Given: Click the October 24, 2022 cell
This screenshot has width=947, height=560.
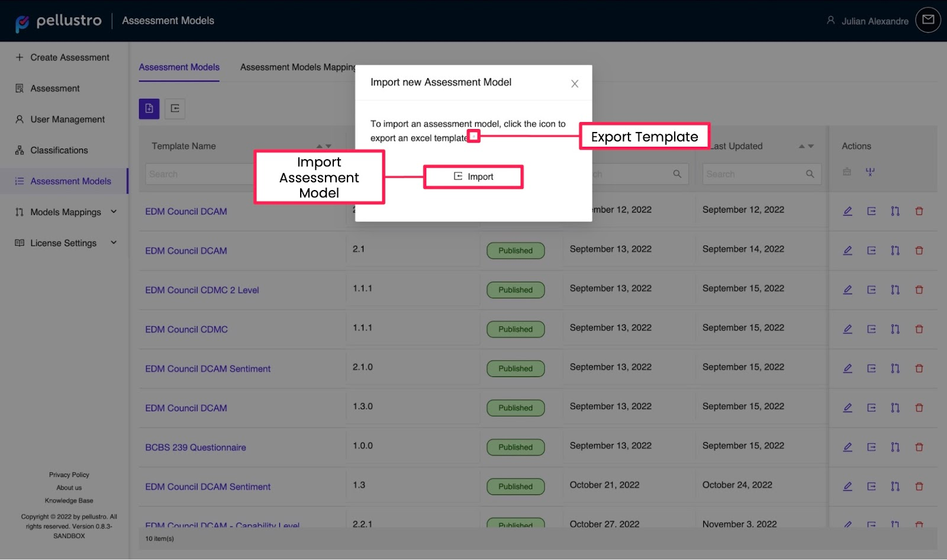Looking at the screenshot, I should [737, 485].
